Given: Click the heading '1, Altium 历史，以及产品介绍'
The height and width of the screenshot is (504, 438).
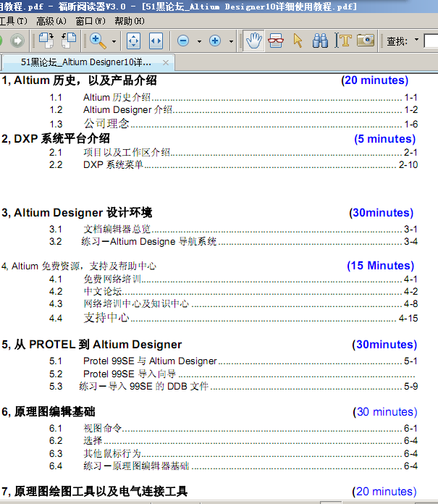Looking at the screenshot, I should (79, 80).
